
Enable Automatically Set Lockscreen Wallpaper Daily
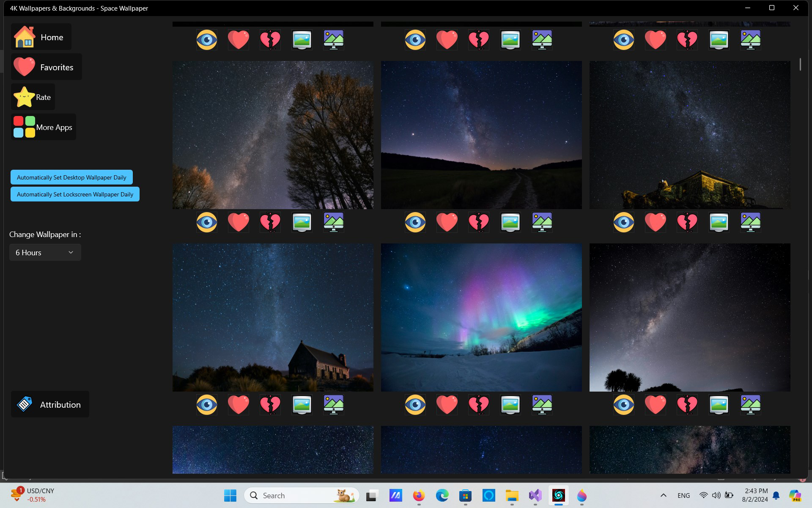pos(75,194)
